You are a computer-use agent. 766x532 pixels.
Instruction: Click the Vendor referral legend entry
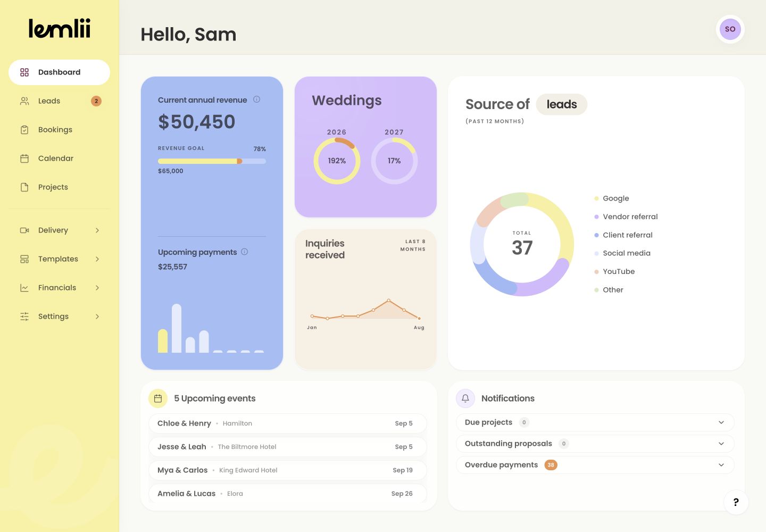coord(626,217)
